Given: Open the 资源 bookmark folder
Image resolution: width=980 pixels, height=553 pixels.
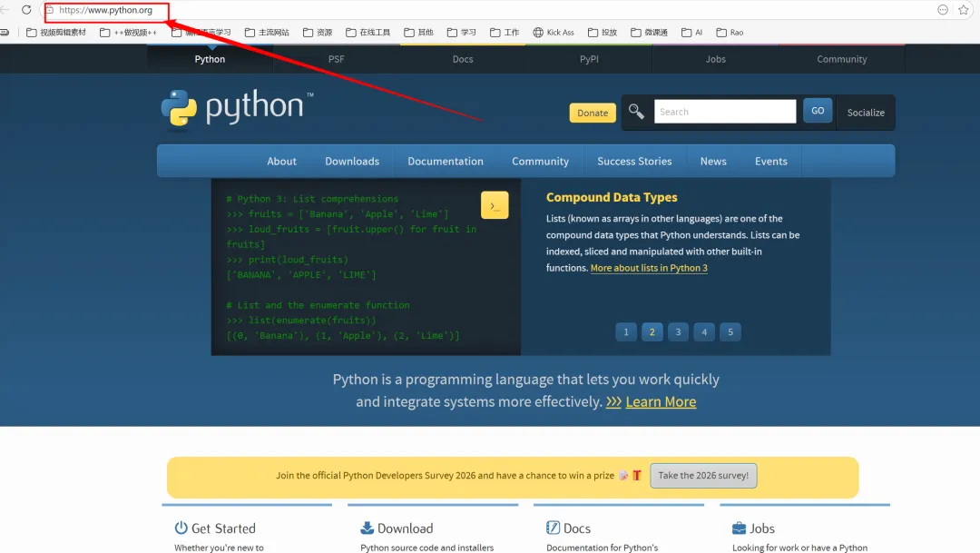Looking at the screenshot, I should 318,33.
